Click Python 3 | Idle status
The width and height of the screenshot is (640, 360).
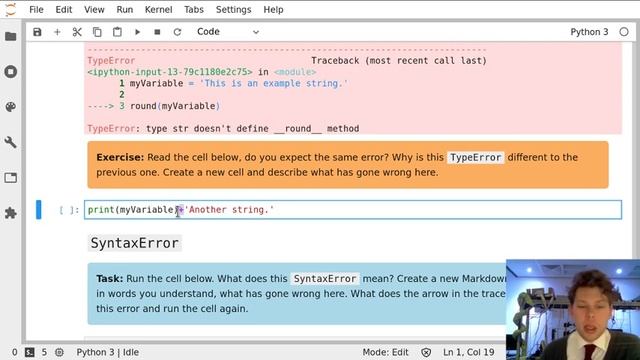[x=108, y=352]
